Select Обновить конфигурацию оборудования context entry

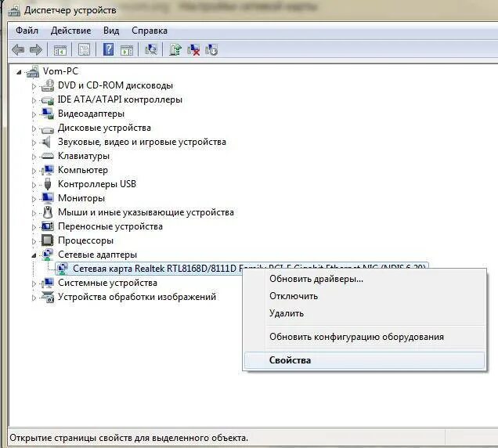point(365,337)
